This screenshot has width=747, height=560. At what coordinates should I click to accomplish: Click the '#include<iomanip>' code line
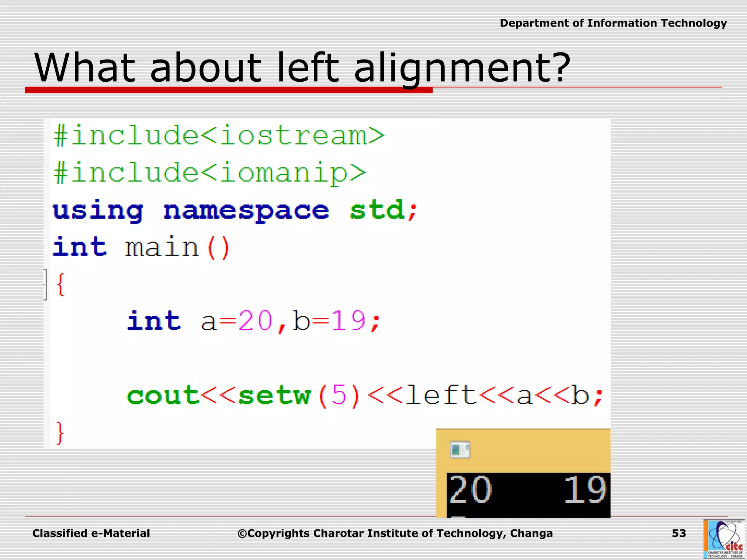click(210, 173)
